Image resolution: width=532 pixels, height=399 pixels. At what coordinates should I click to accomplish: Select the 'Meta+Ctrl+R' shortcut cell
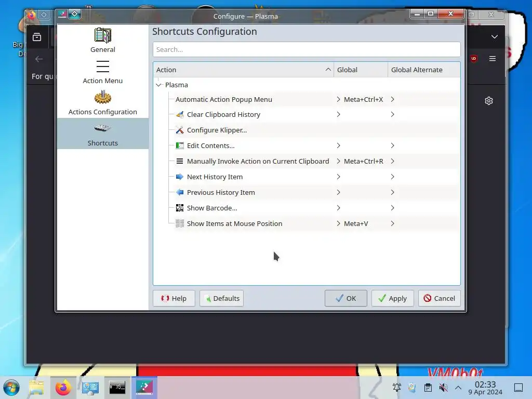363,161
